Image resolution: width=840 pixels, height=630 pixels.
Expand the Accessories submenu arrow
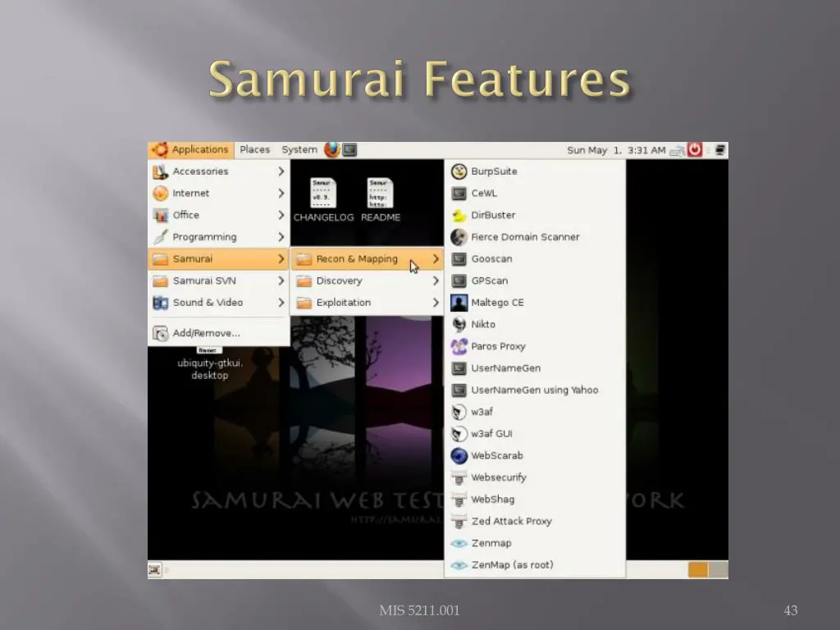coord(281,171)
